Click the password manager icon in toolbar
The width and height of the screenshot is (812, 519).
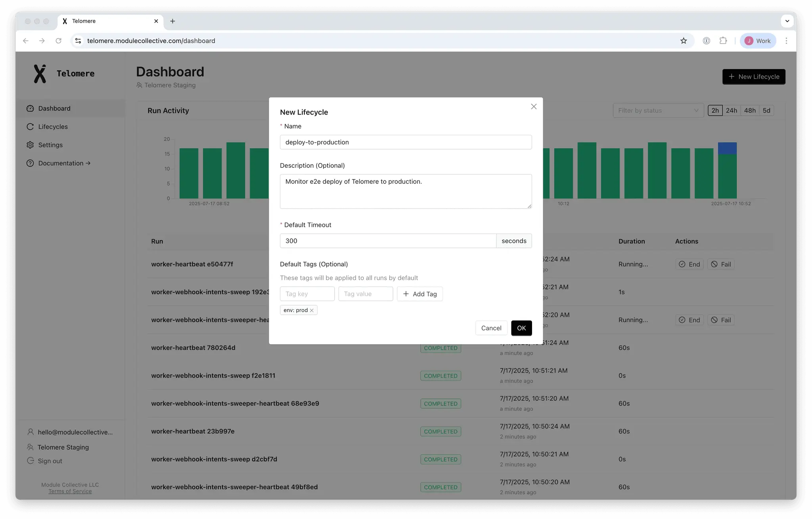point(707,41)
